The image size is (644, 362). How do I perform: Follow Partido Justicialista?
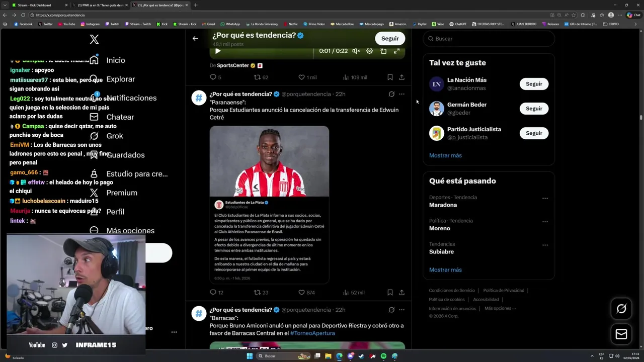[x=534, y=133]
